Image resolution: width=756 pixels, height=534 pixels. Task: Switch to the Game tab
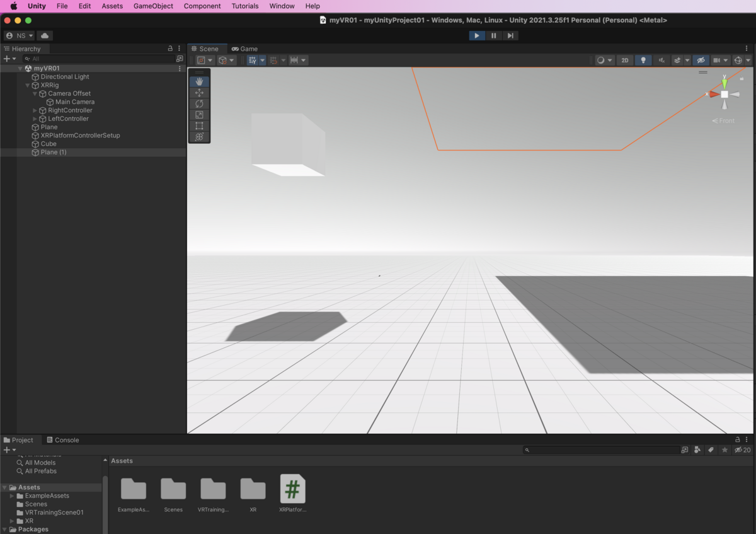click(x=244, y=49)
